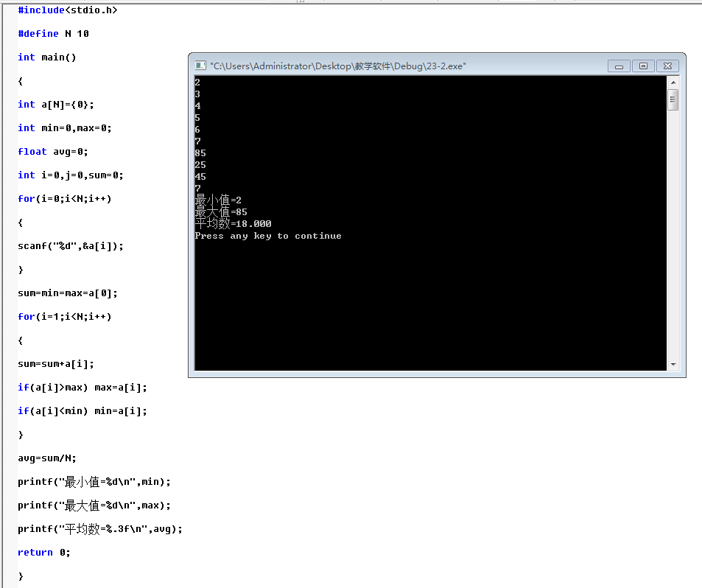Click the 'sum=min=max=a[0];' line
Screen dimensions: 702x588
(x=68, y=293)
